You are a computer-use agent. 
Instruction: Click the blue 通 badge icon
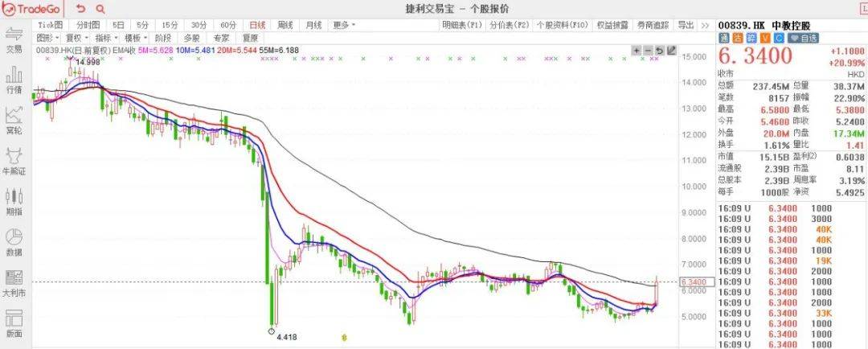click(723, 39)
